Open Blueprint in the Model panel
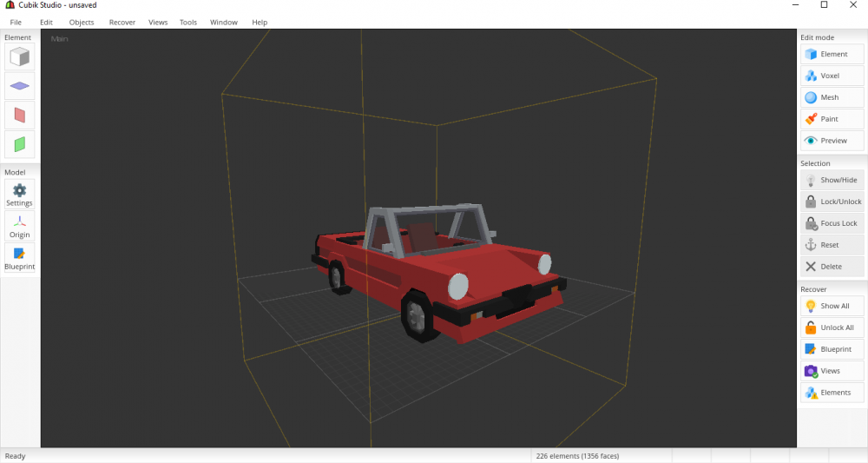 click(x=19, y=259)
